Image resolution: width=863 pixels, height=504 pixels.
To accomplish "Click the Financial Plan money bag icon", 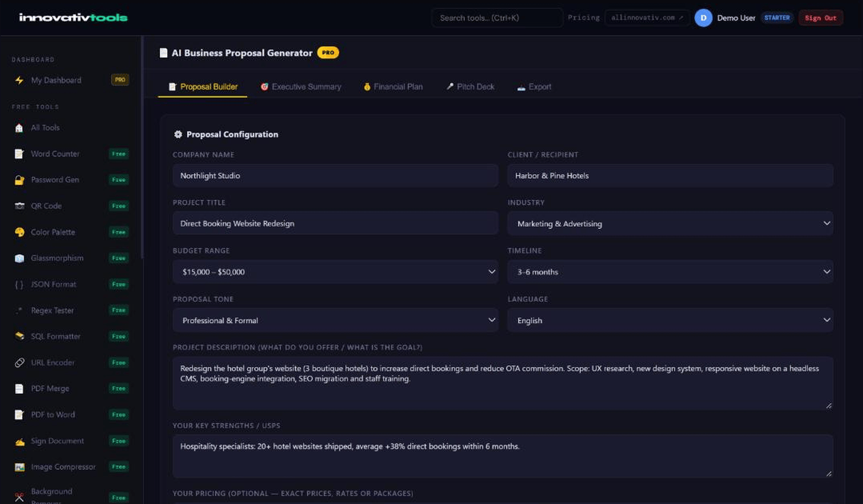I will click(367, 87).
